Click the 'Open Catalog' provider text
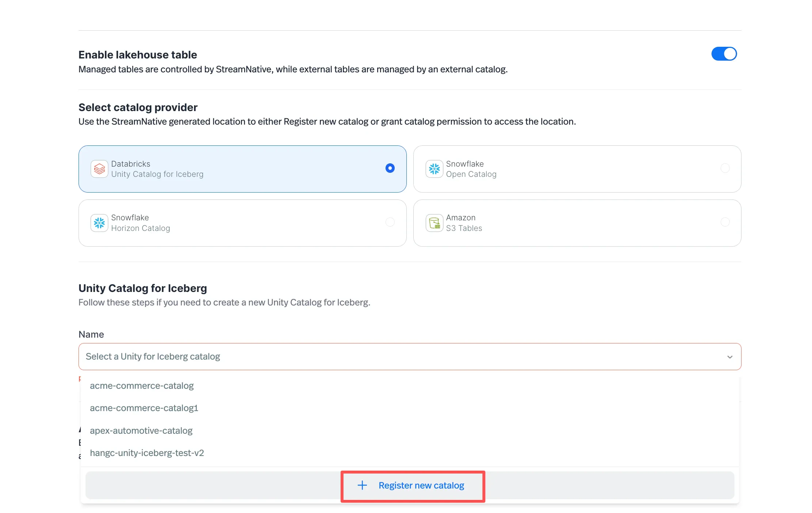The height and width of the screenshot is (513, 812). [x=471, y=174]
